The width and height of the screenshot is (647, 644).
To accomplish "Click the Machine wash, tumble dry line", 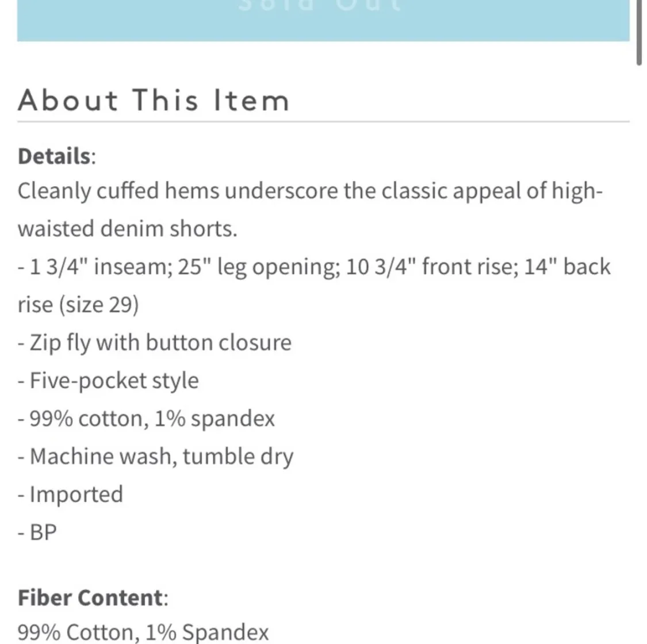I will [156, 456].
